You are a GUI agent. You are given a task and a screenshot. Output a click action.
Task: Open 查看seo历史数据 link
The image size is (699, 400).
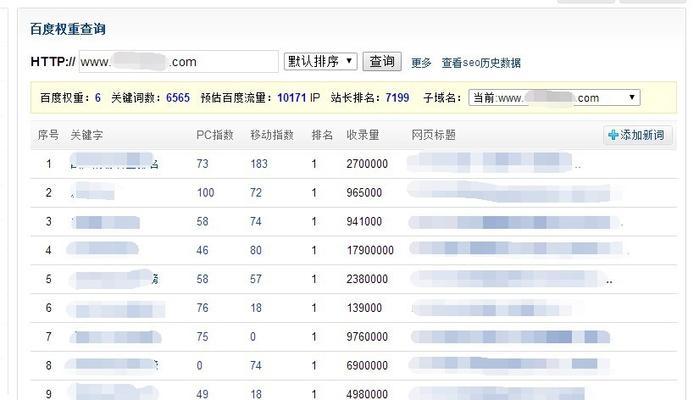pos(481,63)
